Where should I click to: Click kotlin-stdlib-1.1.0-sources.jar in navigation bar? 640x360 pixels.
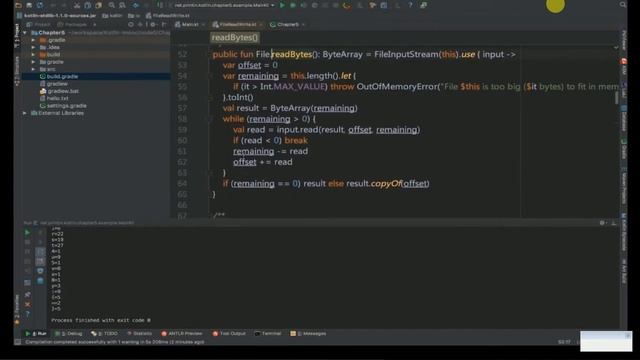(56, 16)
